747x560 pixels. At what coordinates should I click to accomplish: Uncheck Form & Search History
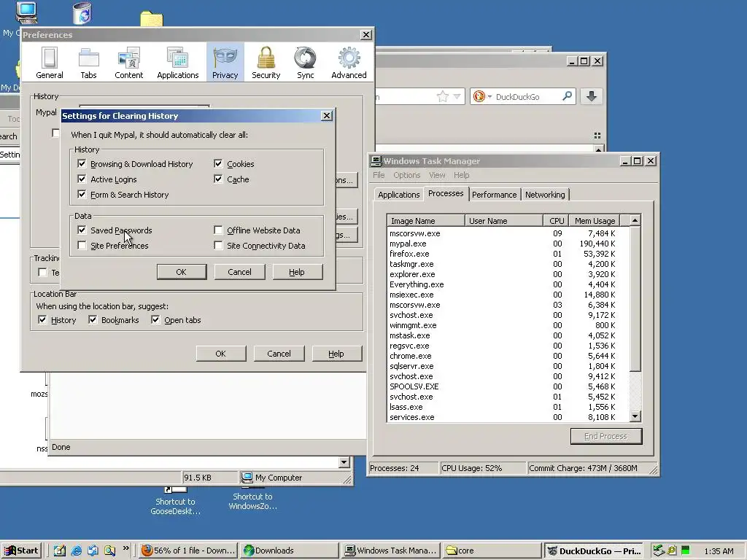[82, 194]
